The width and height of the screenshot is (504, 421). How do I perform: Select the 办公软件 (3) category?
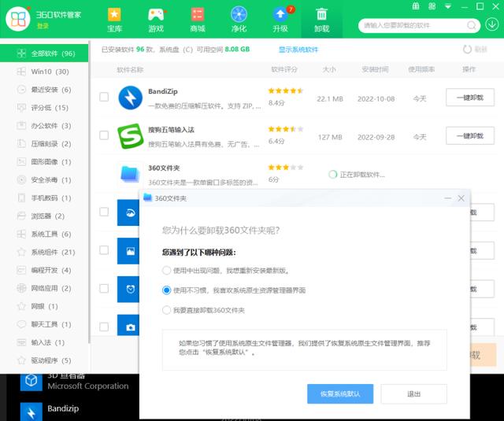coord(44,126)
